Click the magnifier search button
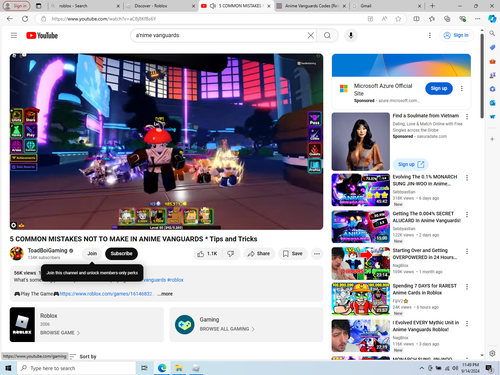 (x=327, y=35)
